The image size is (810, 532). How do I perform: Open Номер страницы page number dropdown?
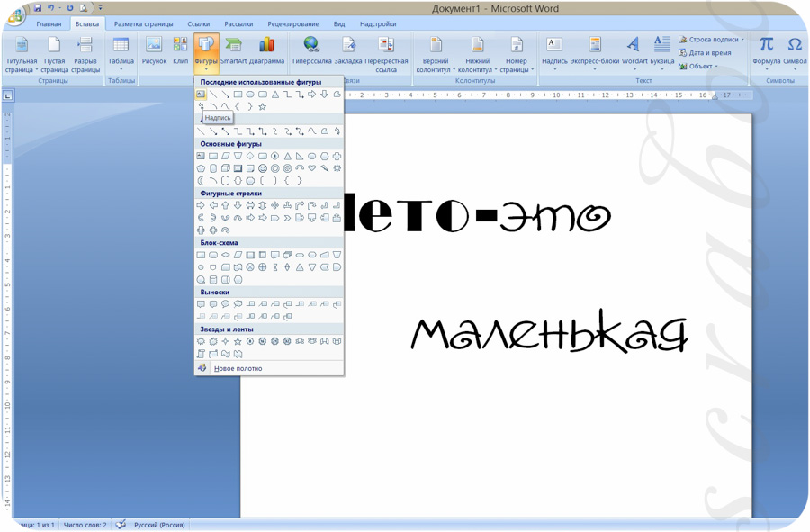tap(517, 54)
